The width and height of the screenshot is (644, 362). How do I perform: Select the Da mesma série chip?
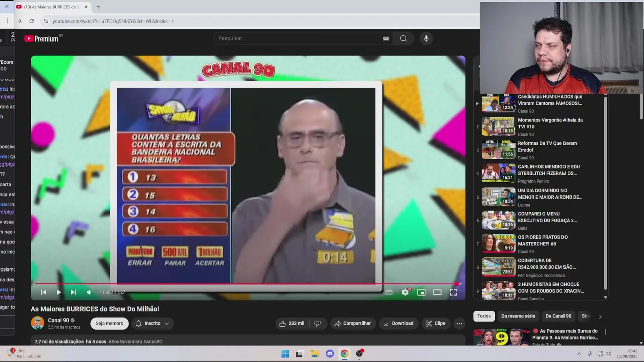click(518, 316)
